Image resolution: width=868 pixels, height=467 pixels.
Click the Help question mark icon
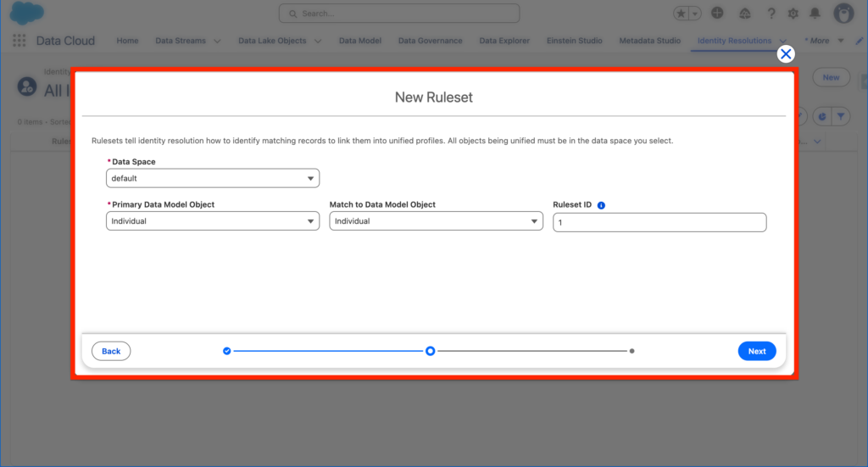[x=771, y=14]
